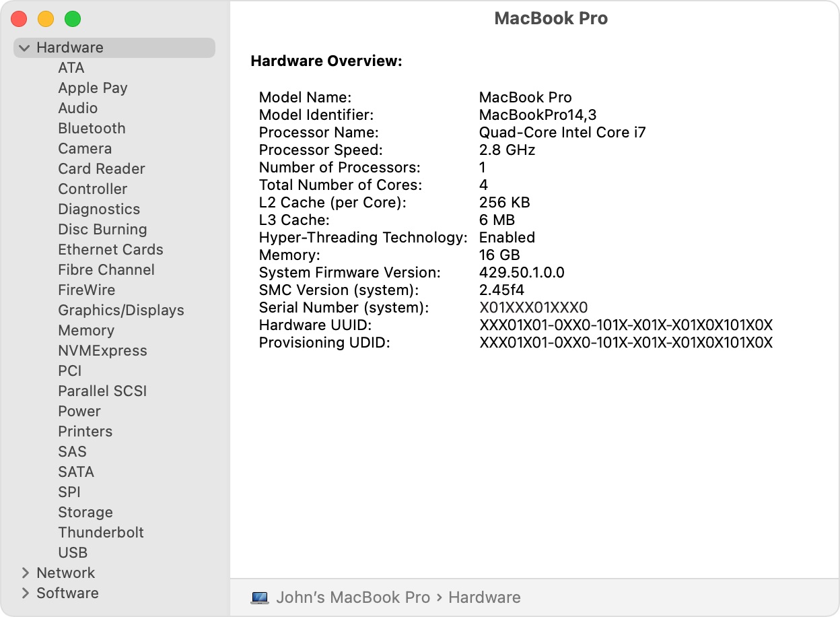Viewport: 840px width, 617px height.
Task: Click John's MacBook Pro in path bar
Action: (353, 597)
